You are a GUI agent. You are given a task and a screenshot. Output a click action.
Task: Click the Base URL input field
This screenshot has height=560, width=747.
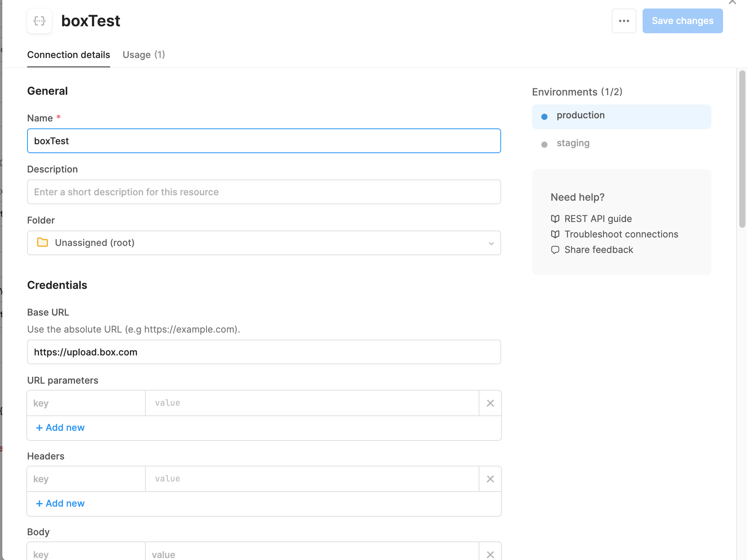264,352
